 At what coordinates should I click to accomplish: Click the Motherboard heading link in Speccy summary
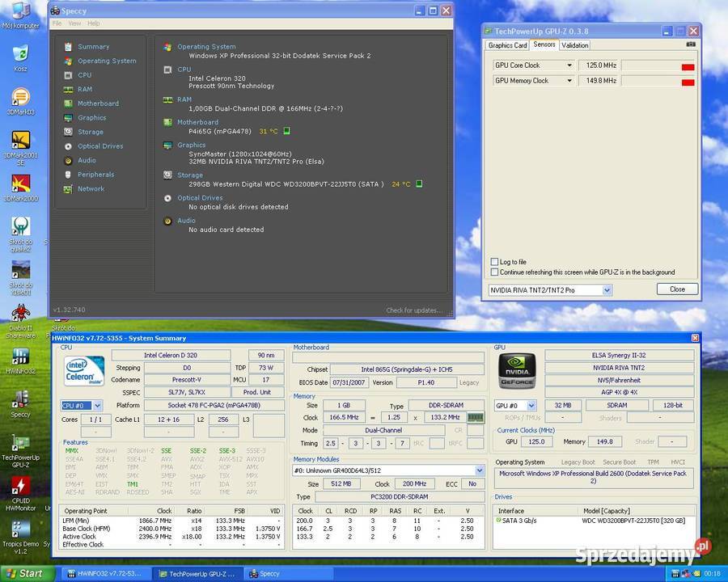coord(198,122)
